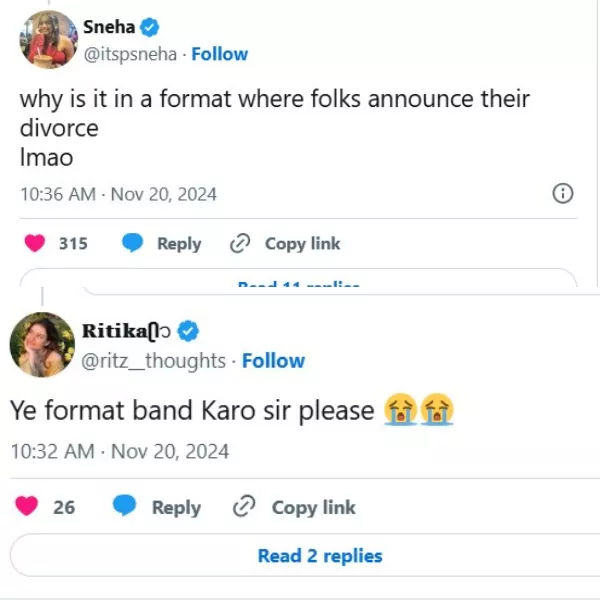Viewport: 600px width, 600px height.
Task: Click reply bubble icon on Sneha's tweet
Action: pos(132,243)
